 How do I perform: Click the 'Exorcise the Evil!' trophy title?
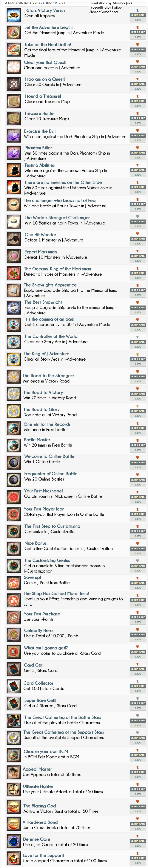(x=40, y=131)
